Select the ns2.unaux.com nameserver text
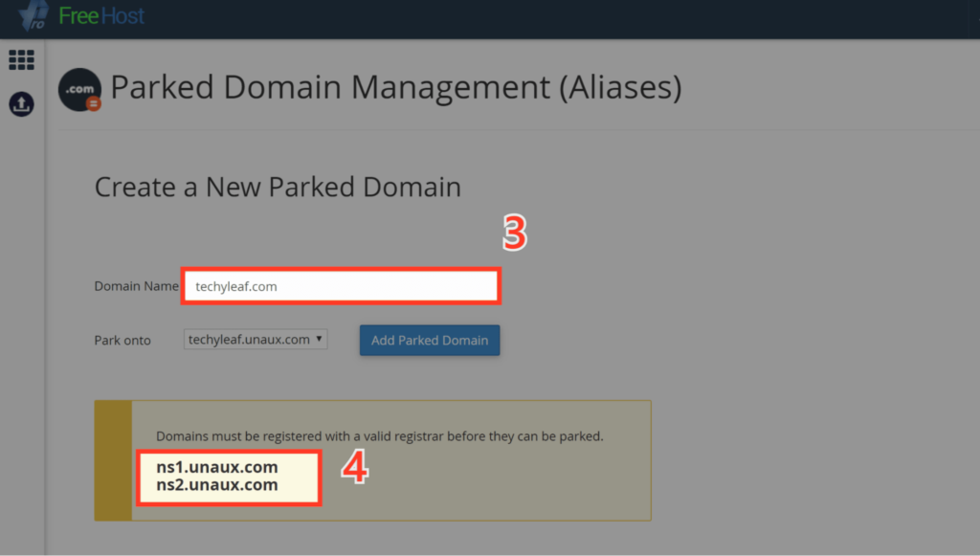 pos(217,485)
